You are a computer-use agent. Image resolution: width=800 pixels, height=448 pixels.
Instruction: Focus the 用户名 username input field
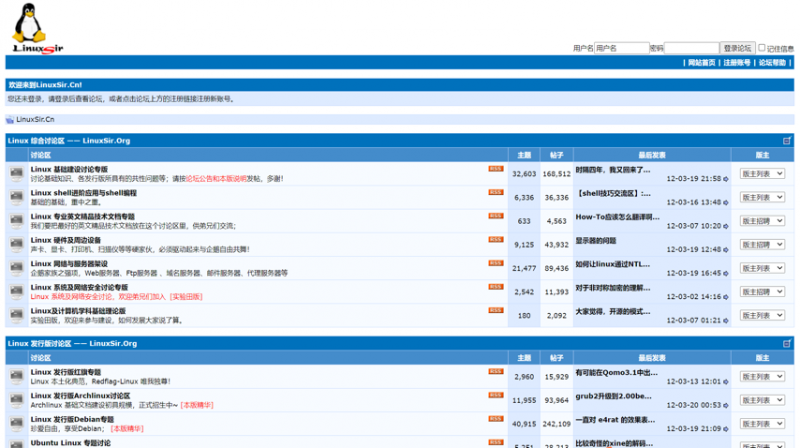[x=621, y=48]
